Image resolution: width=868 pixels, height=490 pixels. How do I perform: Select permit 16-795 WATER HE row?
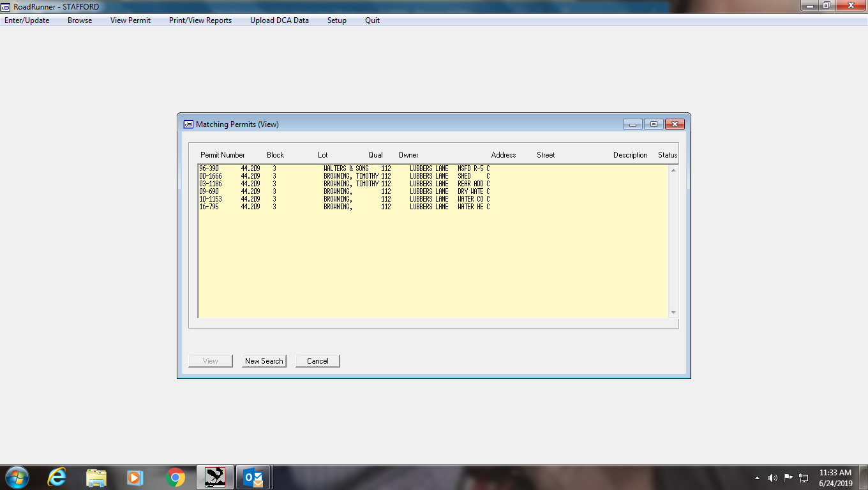[433, 207]
